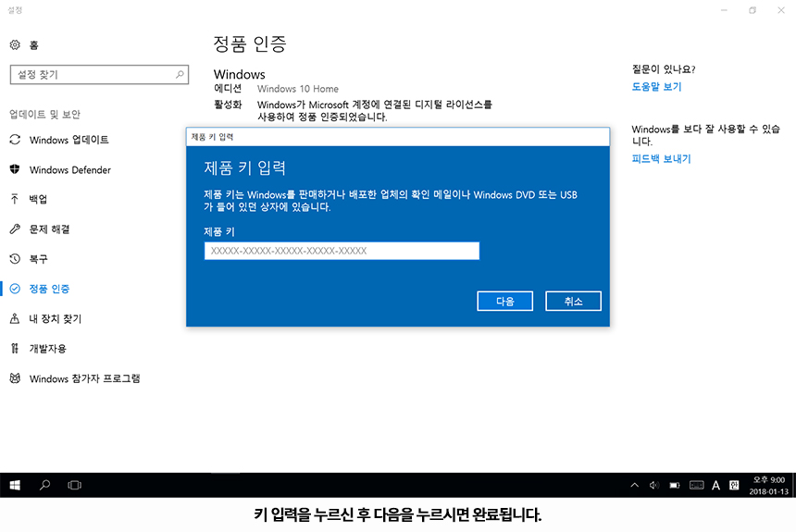Click the 정품 인증 checkmark circle icon
Viewport: 796px width, 532px height.
coord(15,289)
